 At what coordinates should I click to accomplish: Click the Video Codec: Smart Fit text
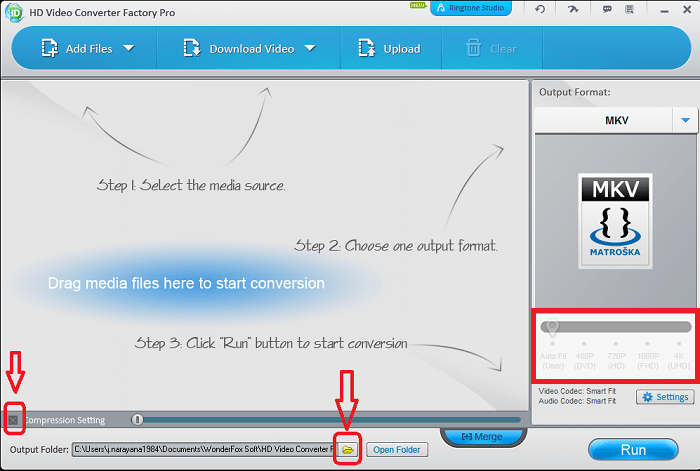(577, 391)
